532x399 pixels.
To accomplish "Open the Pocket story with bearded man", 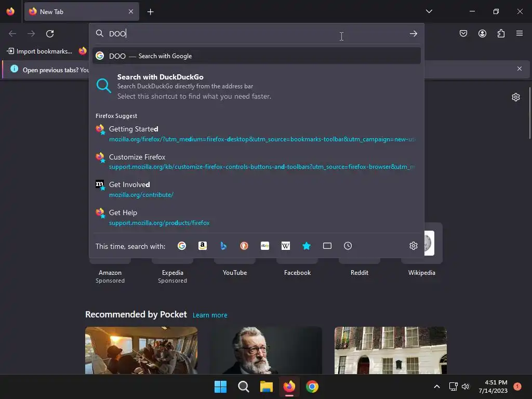I will click(x=265, y=350).
